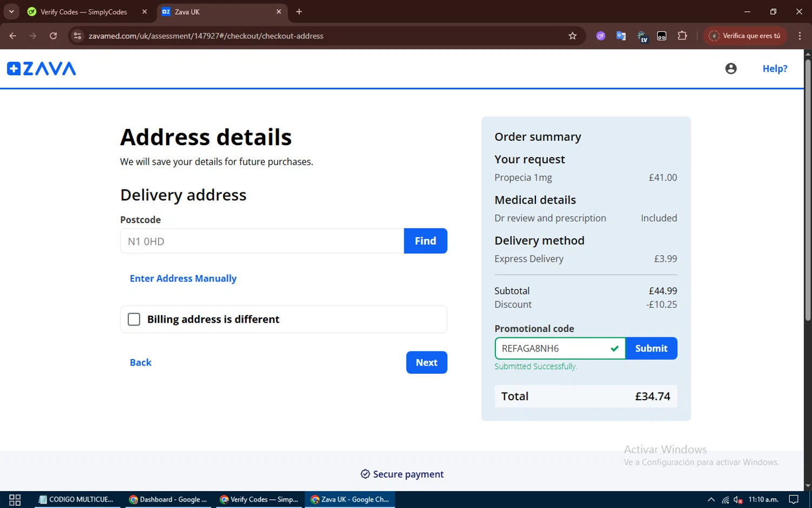This screenshot has width=812, height=508.
Task: Click the muted volume tray icon
Action: [738, 499]
